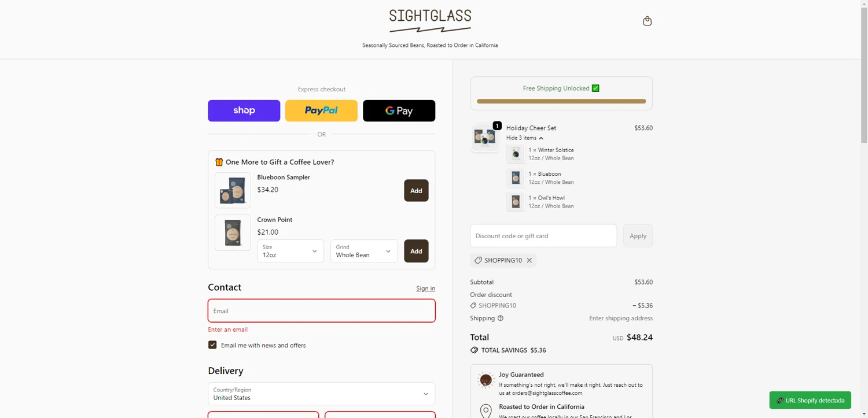Focus the Discount code or gift card field

pyautogui.click(x=543, y=236)
